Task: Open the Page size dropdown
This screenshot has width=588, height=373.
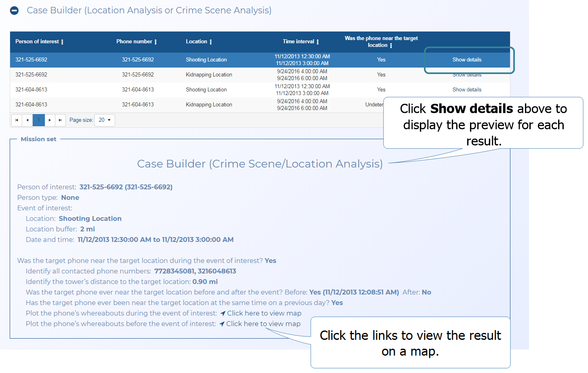Action: (105, 120)
